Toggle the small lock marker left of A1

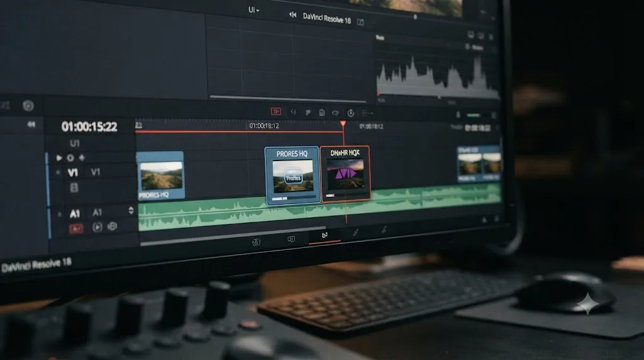[60, 214]
